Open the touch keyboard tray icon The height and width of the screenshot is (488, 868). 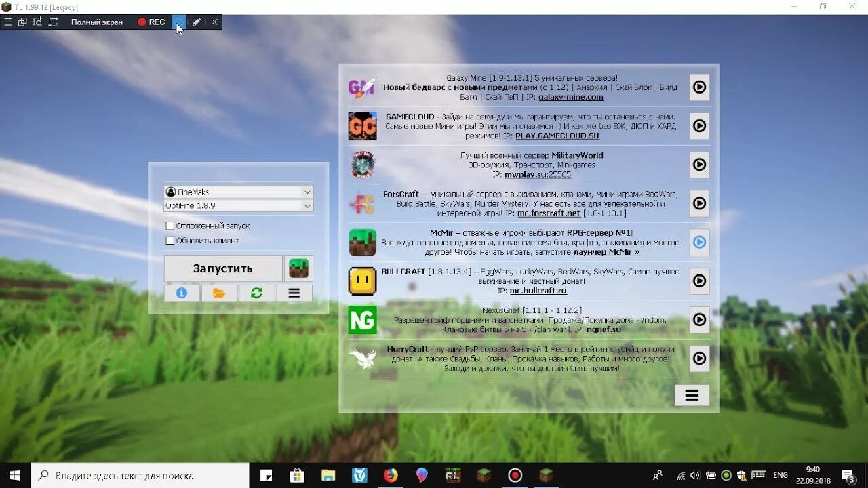tap(759, 476)
